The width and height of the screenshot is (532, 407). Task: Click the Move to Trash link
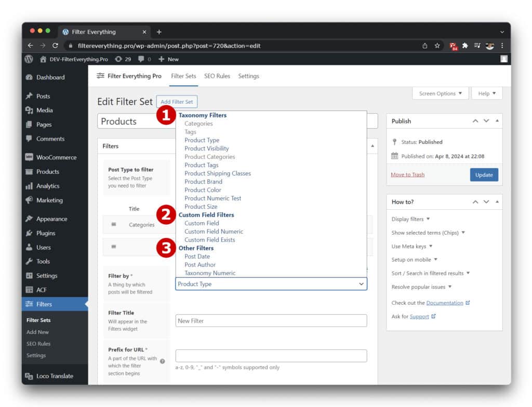[407, 174]
